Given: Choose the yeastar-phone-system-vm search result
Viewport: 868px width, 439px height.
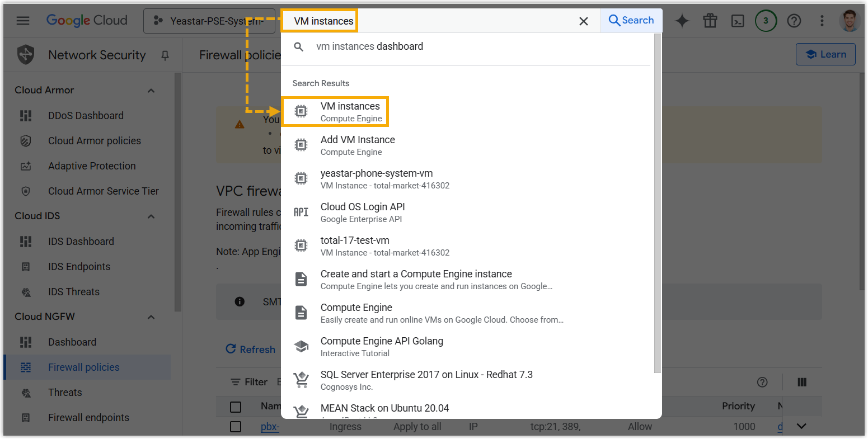Looking at the screenshot, I should (376, 179).
